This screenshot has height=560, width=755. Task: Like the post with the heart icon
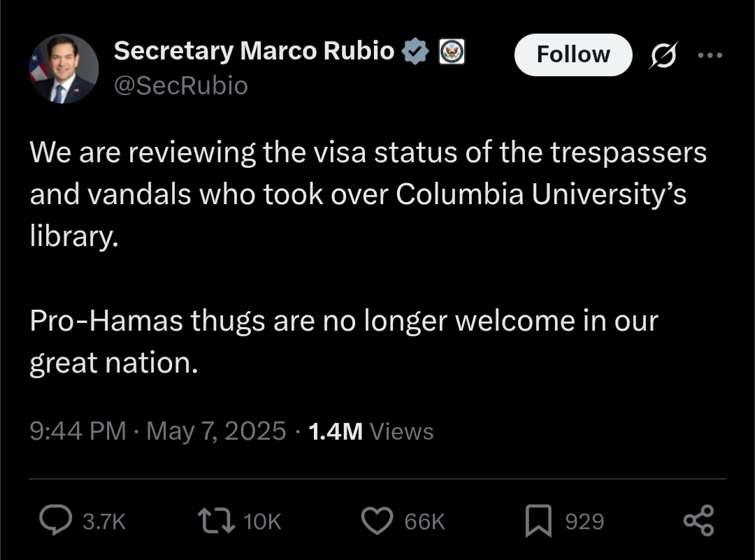pyautogui.click(x=377, y=521)
